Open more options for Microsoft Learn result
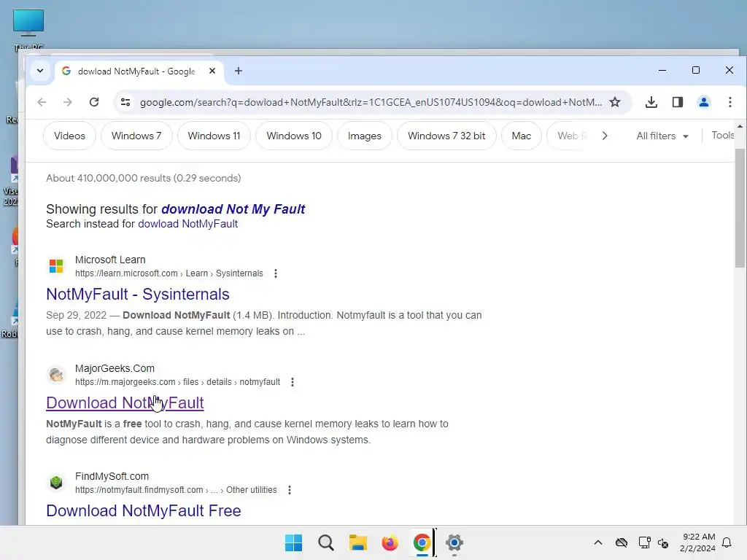Screen dimensions: 747x560 point(275,273)
